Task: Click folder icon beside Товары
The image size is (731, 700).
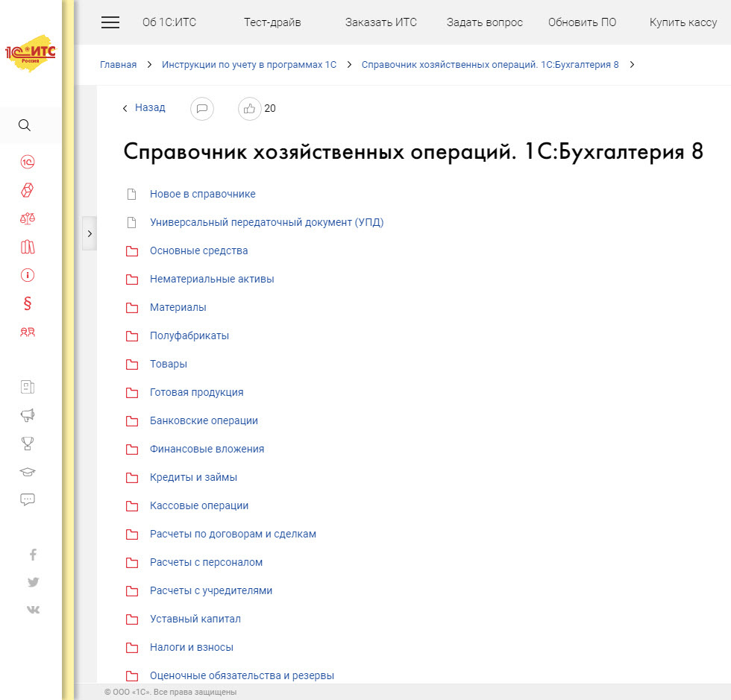Action: (132, 365)
